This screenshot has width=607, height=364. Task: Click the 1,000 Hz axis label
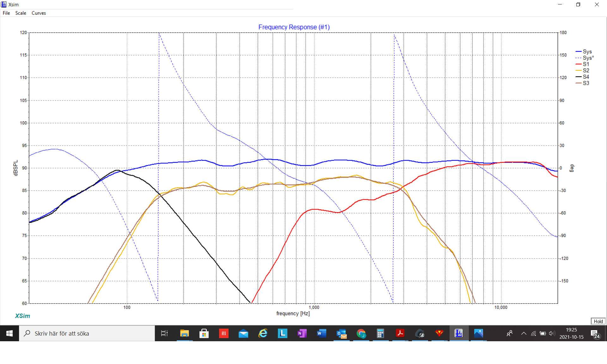(314, 307)
